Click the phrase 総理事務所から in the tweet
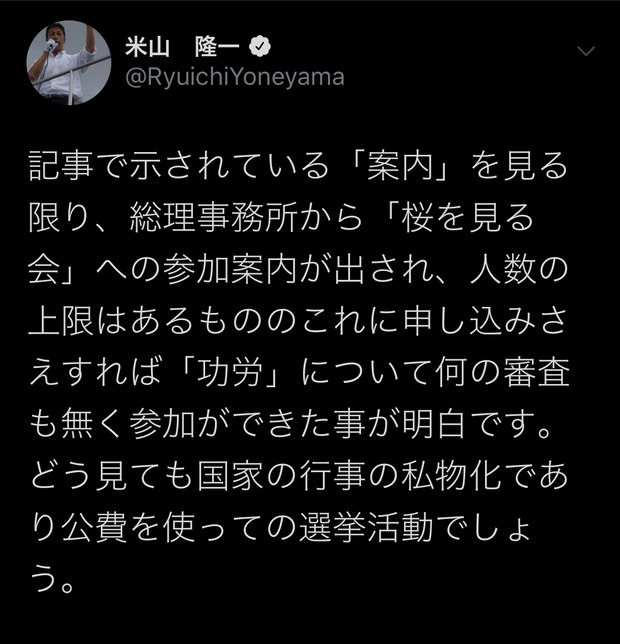620x644 pixels. [246, 218]
